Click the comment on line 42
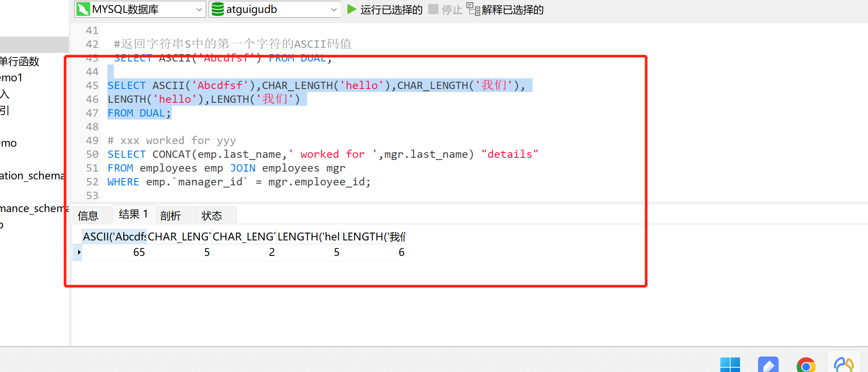 [233, 44]
